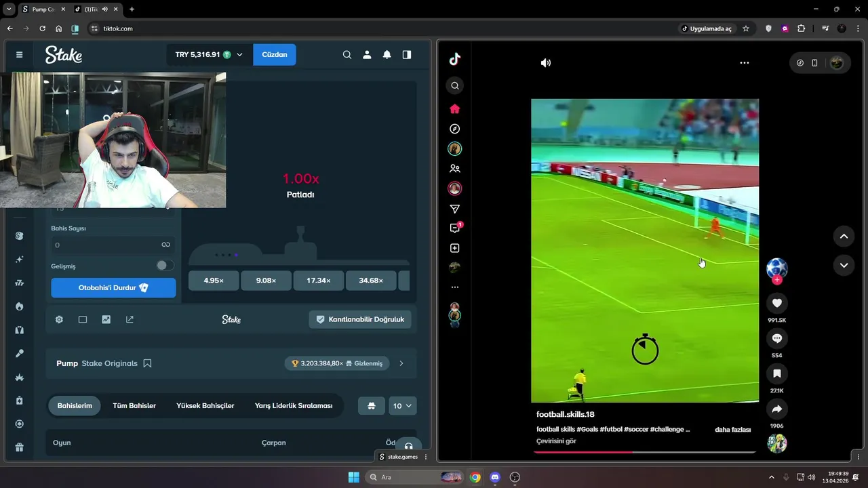Open Discord from Windows taskbar
This screenshot has height=488, width=868.
[x=495, y=477]
